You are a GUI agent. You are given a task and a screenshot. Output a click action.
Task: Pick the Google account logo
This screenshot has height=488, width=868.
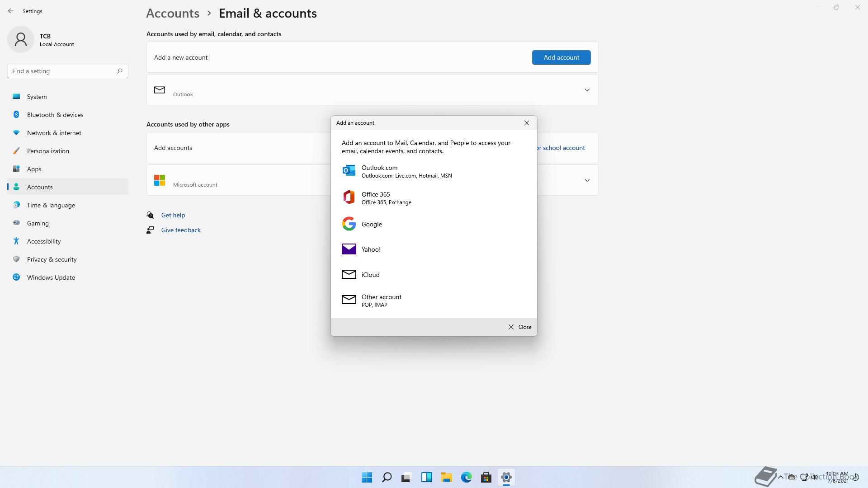point(349,224)
